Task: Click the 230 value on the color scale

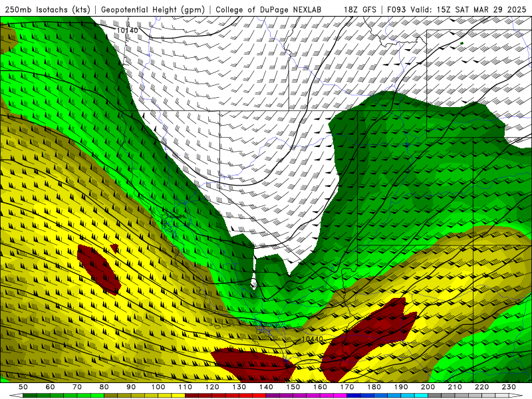Action: pyautogui.click(x=509, y=387)
